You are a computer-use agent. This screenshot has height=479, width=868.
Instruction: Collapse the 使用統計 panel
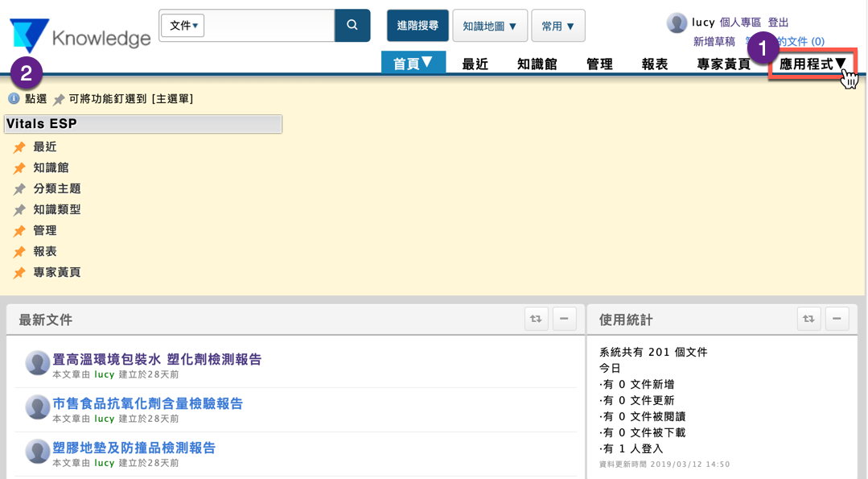(837, 319)
